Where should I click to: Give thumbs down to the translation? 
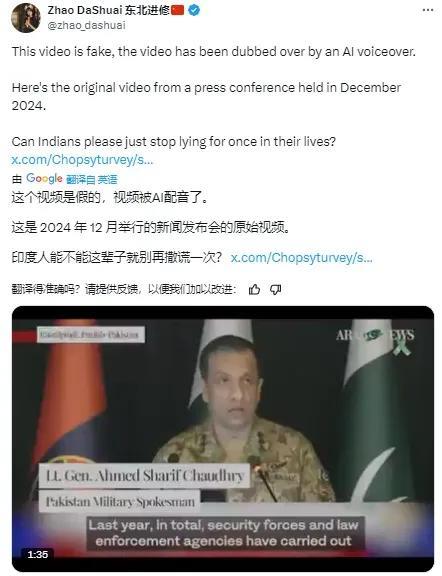tap(276, 289)
